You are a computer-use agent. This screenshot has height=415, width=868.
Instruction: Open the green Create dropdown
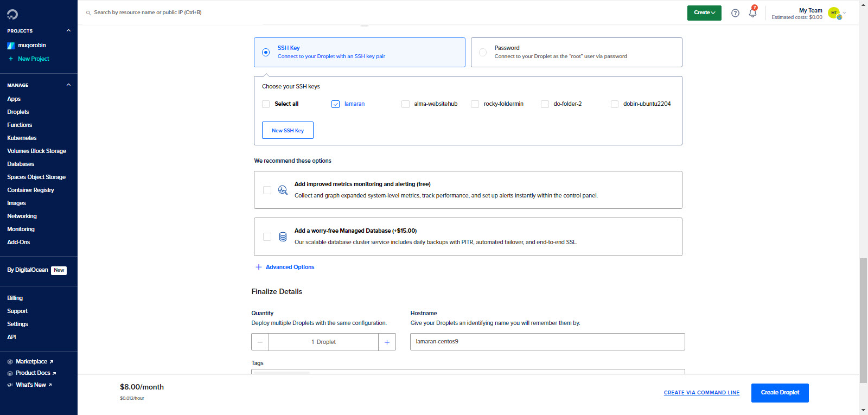click(x=704, y=13)
